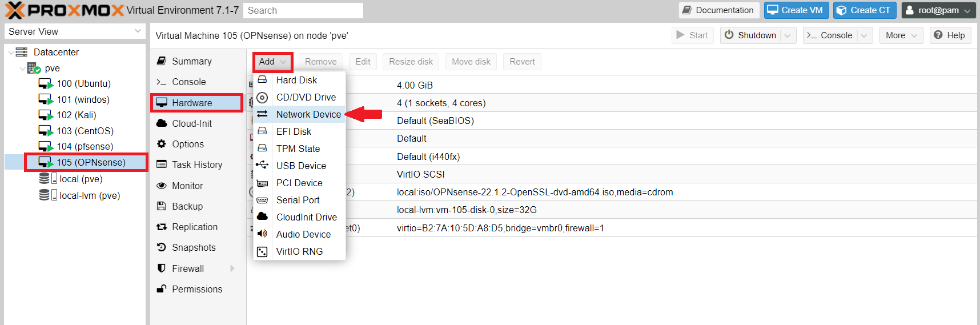Click the Shutdown button
The height and width of the screenshot is (325, 980).
750,35
